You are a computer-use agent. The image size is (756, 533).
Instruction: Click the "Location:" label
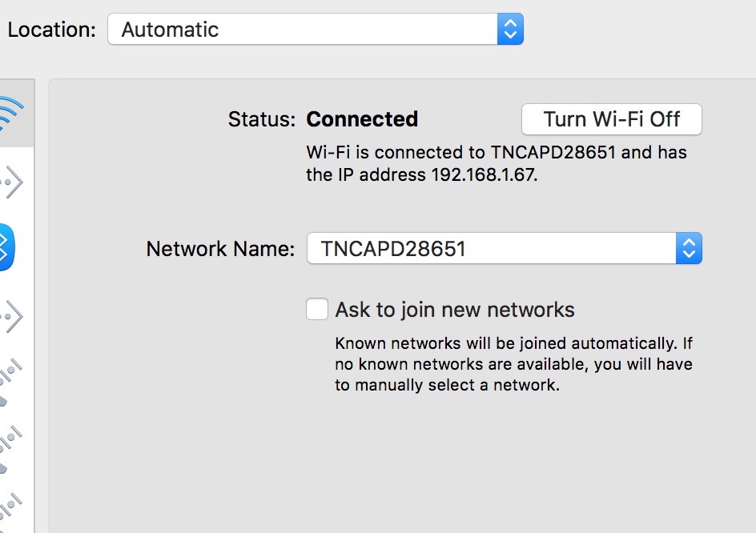click(51, 30)
